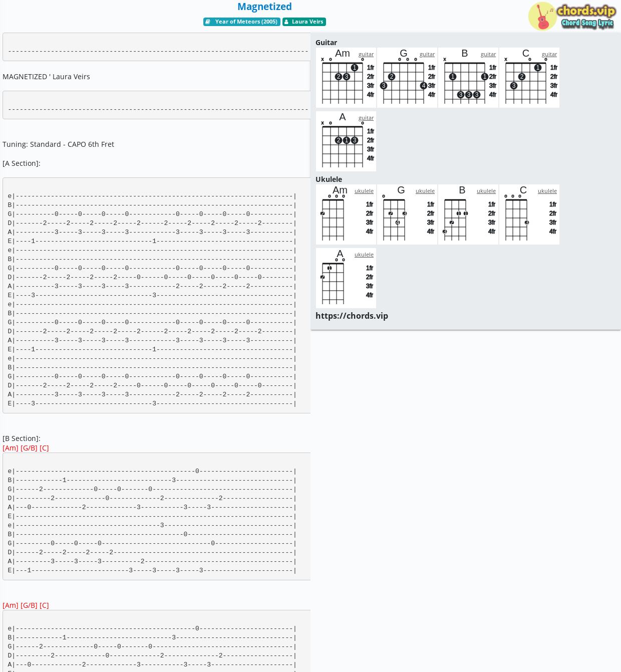Image resolution: width=621 pixels, height=672 pixels.
Task: Click the first [C] chord in B Section
Action: click(44, 448)
